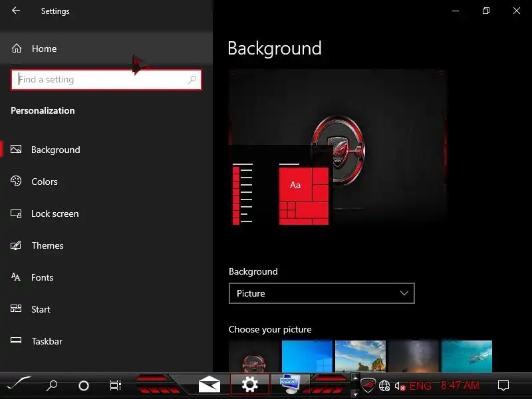
Task: Open taskbar Search magnifier
Action: 52,385
